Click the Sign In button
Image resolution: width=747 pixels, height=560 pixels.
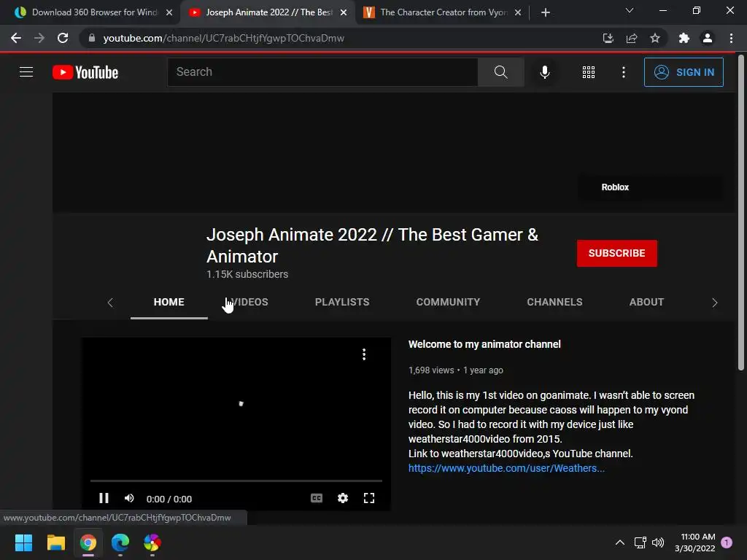click(x=683, y=72)
